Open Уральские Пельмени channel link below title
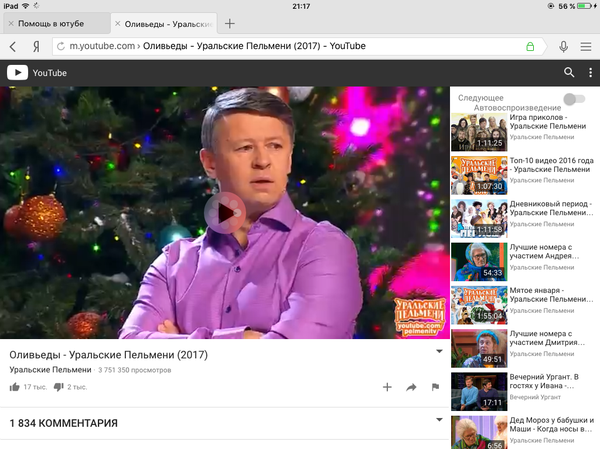This screenshot has height=449, width=600. click(x=50, y=370)
